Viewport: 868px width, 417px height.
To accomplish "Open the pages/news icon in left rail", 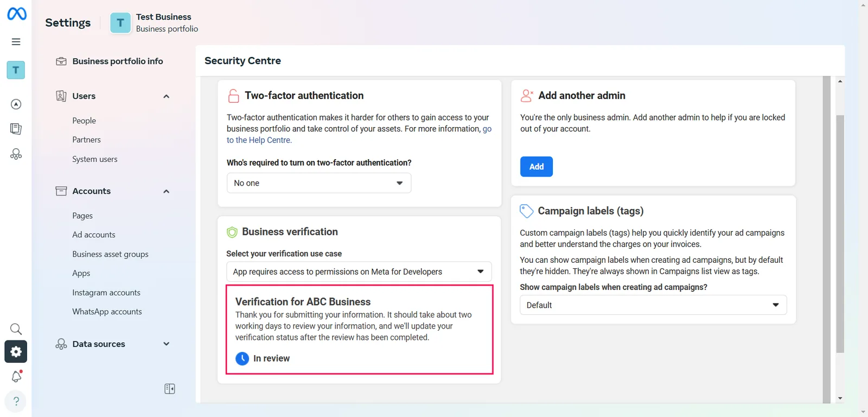I will point(16,129).
